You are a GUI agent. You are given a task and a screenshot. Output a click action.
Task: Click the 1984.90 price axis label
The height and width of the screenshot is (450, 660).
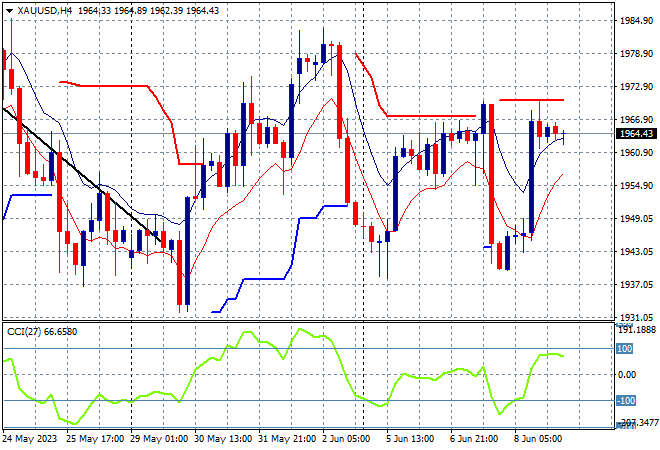[636, 21]
